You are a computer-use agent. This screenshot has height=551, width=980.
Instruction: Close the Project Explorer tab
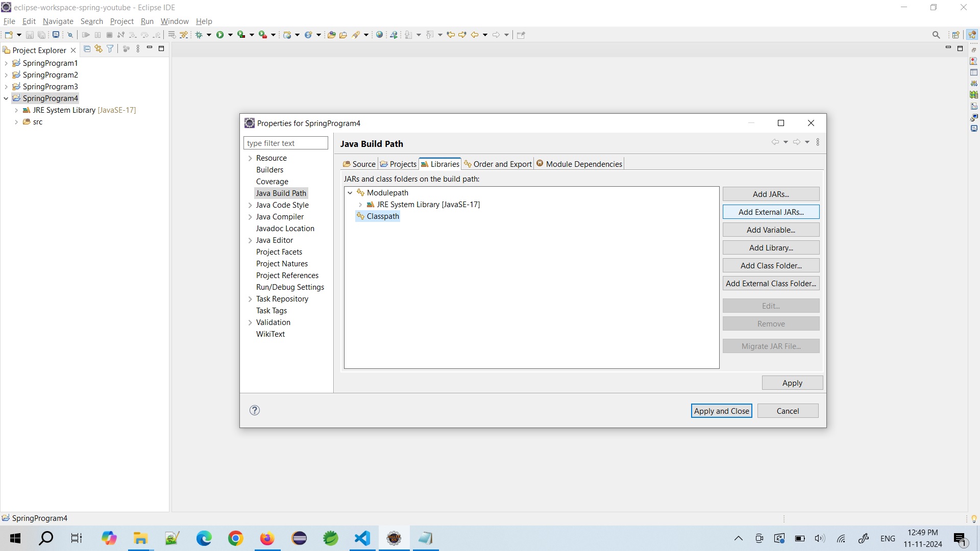tap(73, 50)
